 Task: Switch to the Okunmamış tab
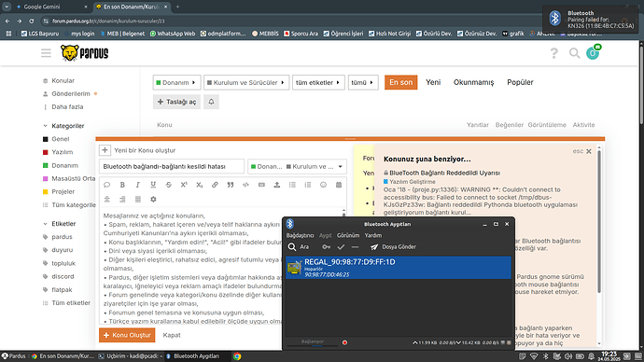click(473, 82)
